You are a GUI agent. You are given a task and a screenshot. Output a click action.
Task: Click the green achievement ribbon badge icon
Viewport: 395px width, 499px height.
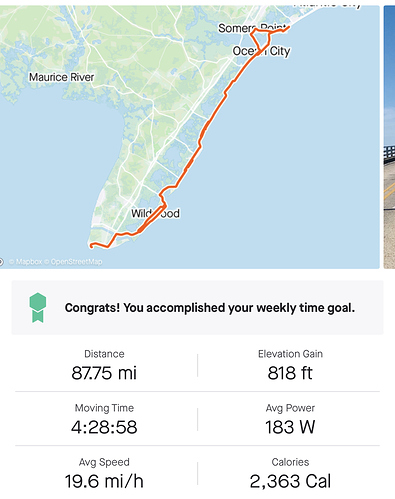pos(38,308)
